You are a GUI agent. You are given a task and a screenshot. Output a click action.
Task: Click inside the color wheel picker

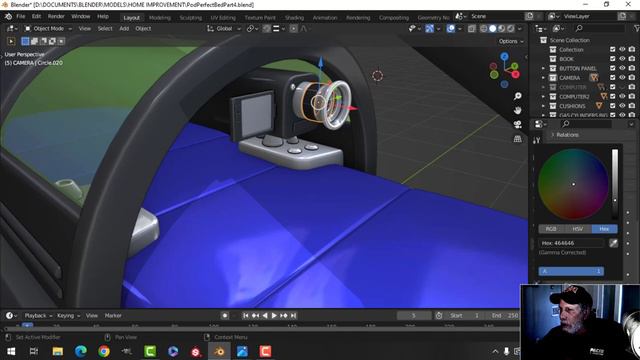tap(573, 184)
